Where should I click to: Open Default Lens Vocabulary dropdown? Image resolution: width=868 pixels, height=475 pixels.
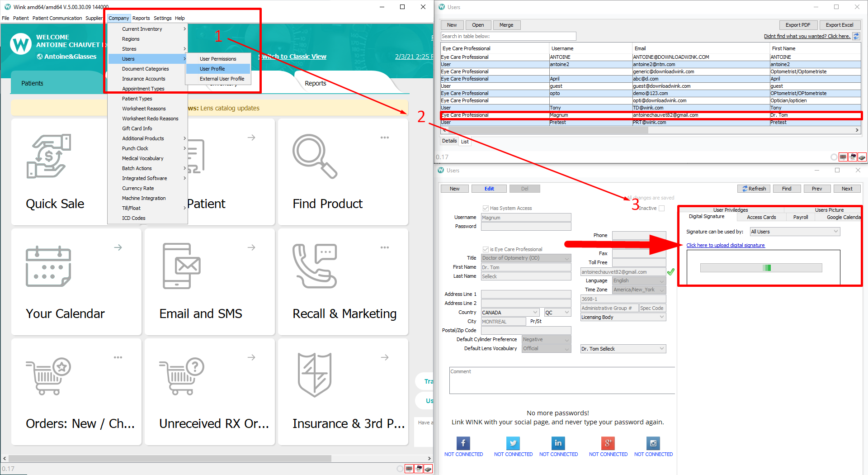click(547, 348)
